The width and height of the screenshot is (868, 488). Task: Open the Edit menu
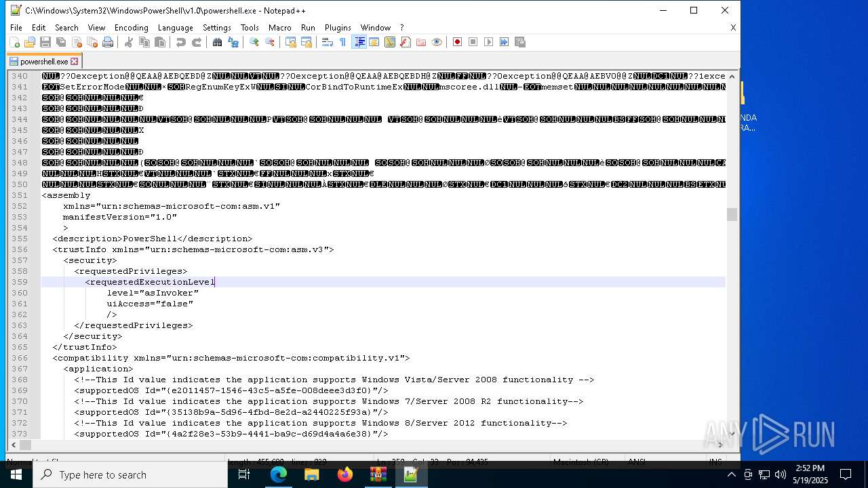tap(39, 28)
